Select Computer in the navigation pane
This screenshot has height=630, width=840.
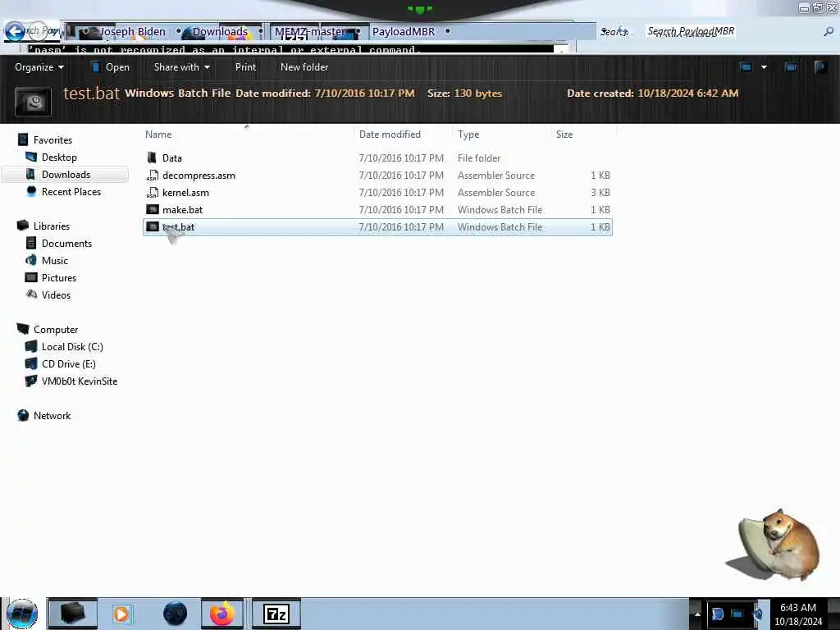pos(56,330)
